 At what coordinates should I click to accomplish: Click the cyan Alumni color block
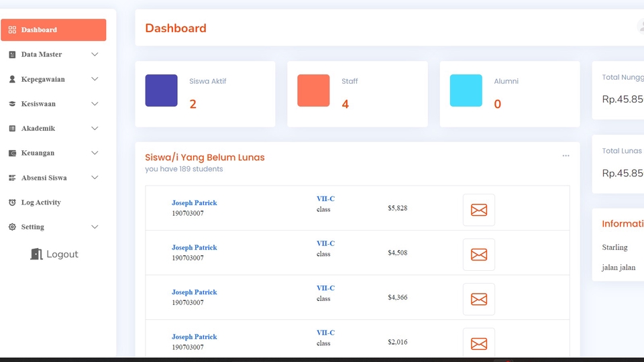466,90
